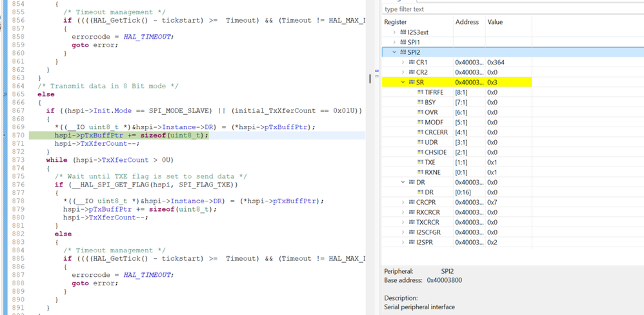Click the TXE value 0x1 cell
Image resolution: width=644 pixels, height=315 pixels.
pyautogui.click(x=508, y=162)
